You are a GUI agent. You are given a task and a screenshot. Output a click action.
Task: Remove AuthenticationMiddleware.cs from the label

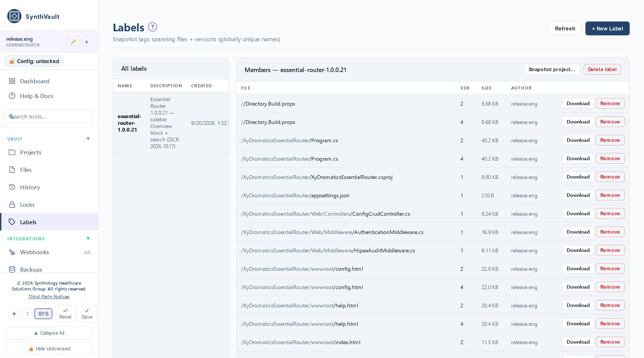pos(610,232)
